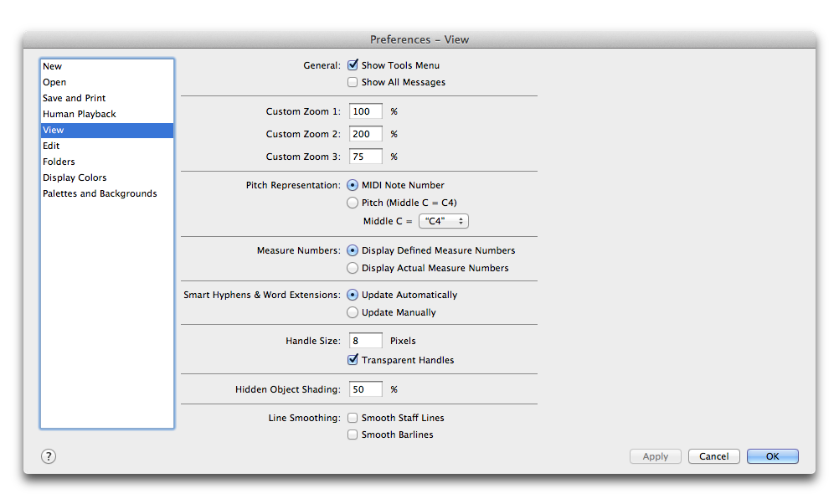Image resolution: width=839 pixels, height=504 pixels.
Task: Edit the Custom Zoom 2 value field
Action: [x=365, y=133]
